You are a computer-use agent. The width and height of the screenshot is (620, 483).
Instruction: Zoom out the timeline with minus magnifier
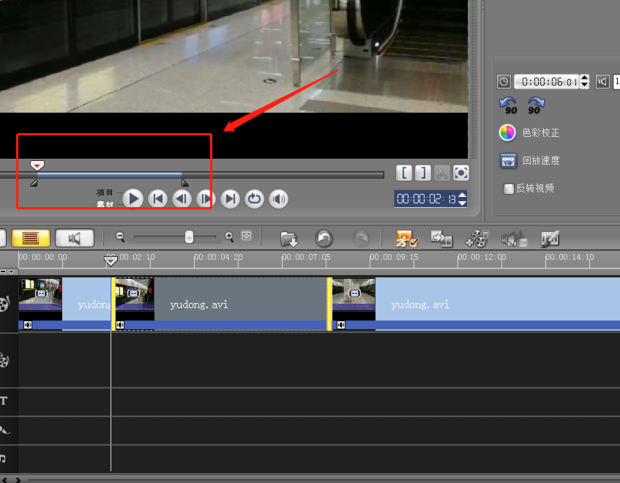120,237
